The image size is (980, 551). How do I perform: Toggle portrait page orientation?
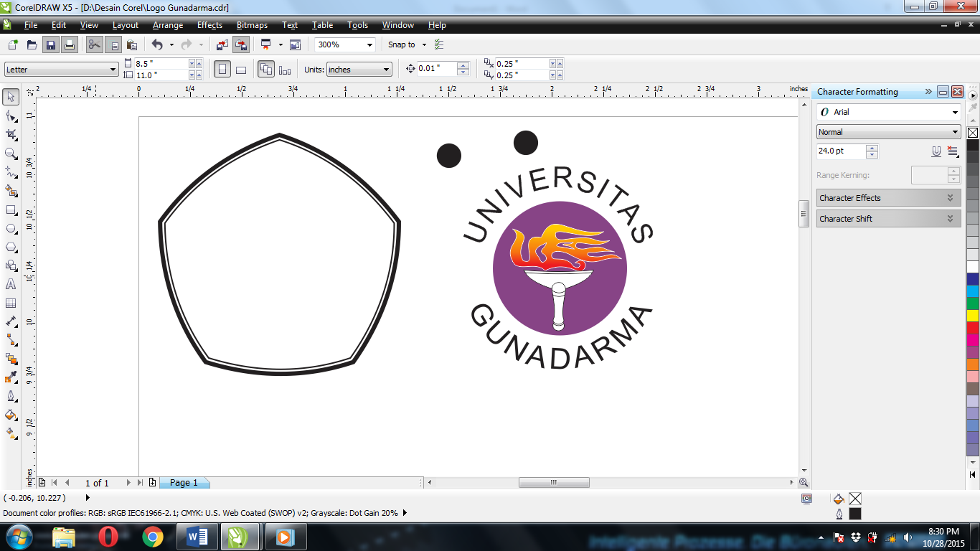(222, 67)
